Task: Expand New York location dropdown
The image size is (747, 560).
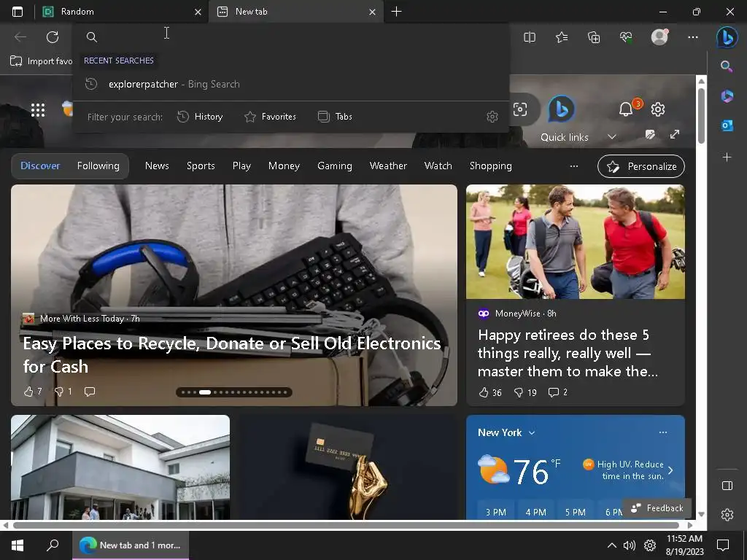Action: click(x=532, y=433)
